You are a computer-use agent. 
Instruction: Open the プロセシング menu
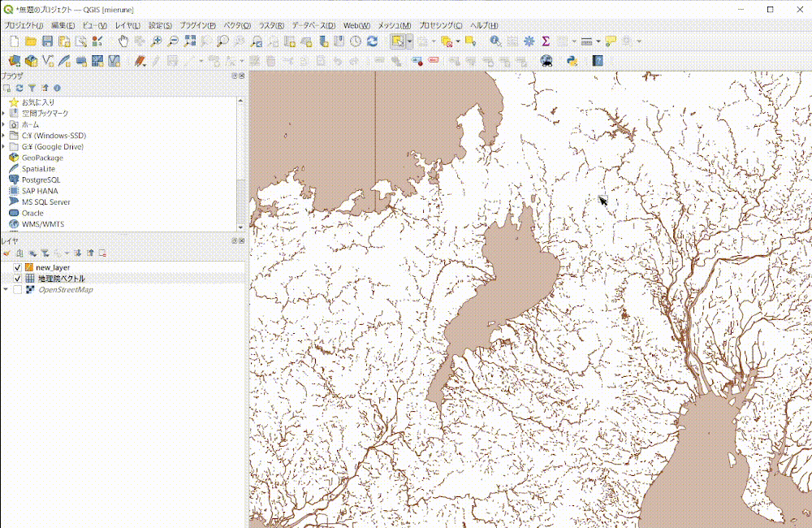click(441, 25)
